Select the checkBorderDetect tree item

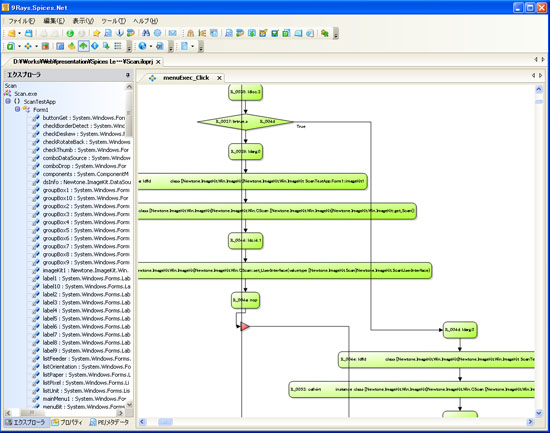coord(83,126)
